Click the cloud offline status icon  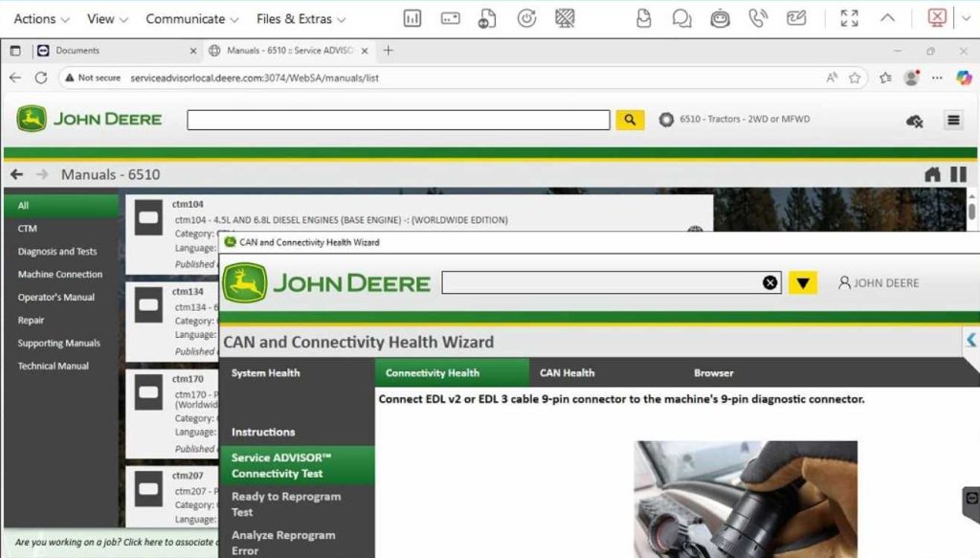[x=915, y=121]
